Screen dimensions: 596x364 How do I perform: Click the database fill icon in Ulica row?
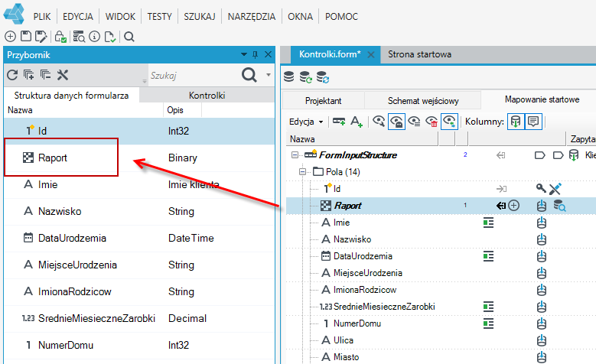542,340
